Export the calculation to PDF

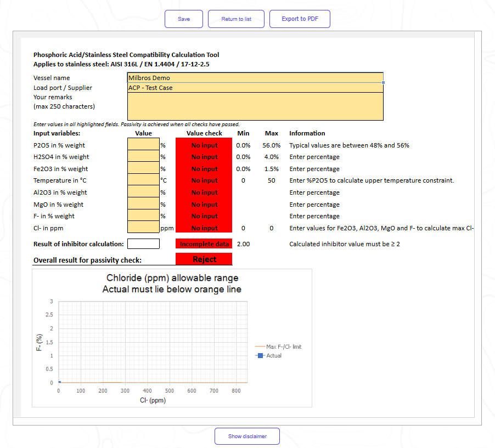300,19
